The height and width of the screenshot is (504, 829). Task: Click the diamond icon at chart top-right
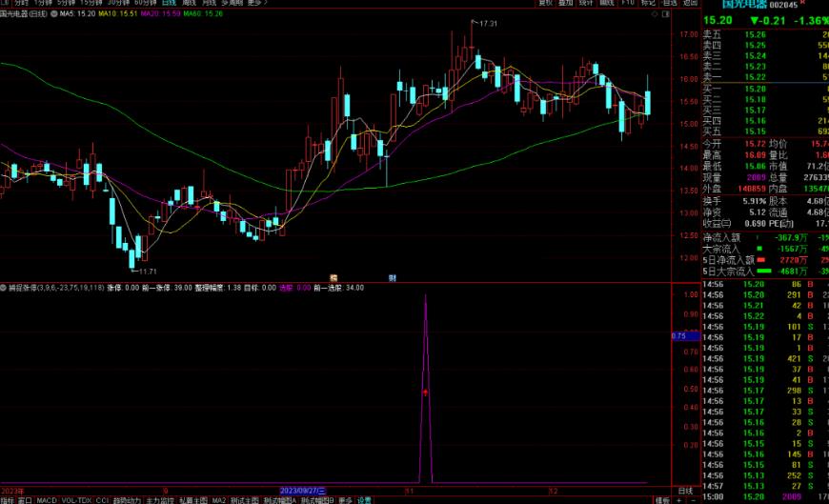(655, 14)
